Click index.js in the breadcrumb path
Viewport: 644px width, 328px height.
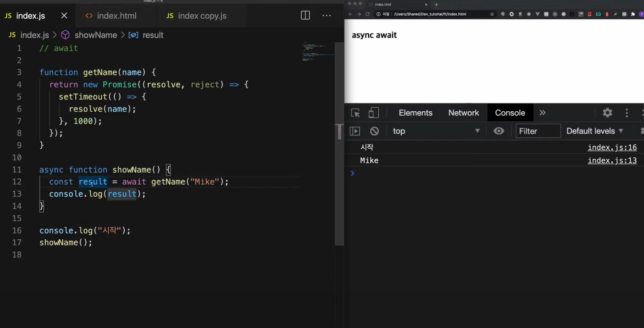(34, 35)
